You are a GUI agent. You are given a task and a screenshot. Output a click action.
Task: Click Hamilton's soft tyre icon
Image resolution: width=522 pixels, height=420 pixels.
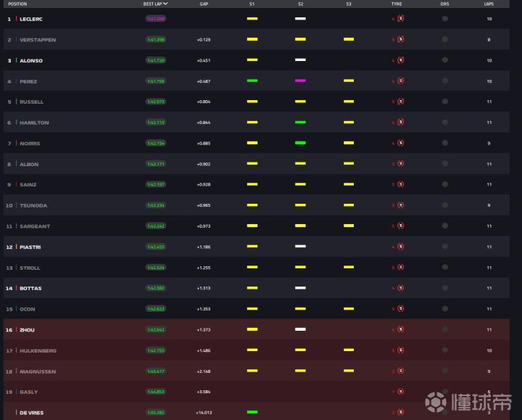pyautogui.click(x=400, y=123)
